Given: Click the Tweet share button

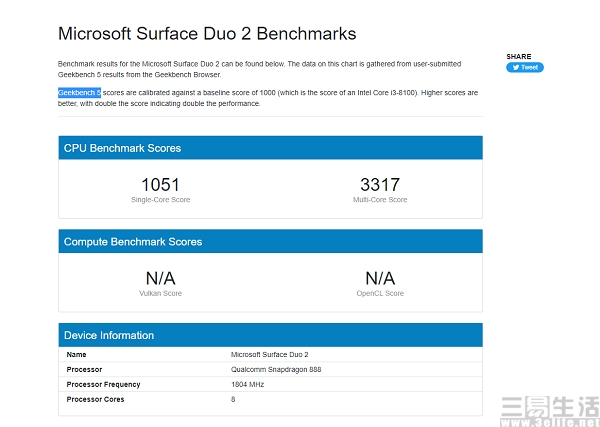Looking at the screenshot, I should coord(525,67).
